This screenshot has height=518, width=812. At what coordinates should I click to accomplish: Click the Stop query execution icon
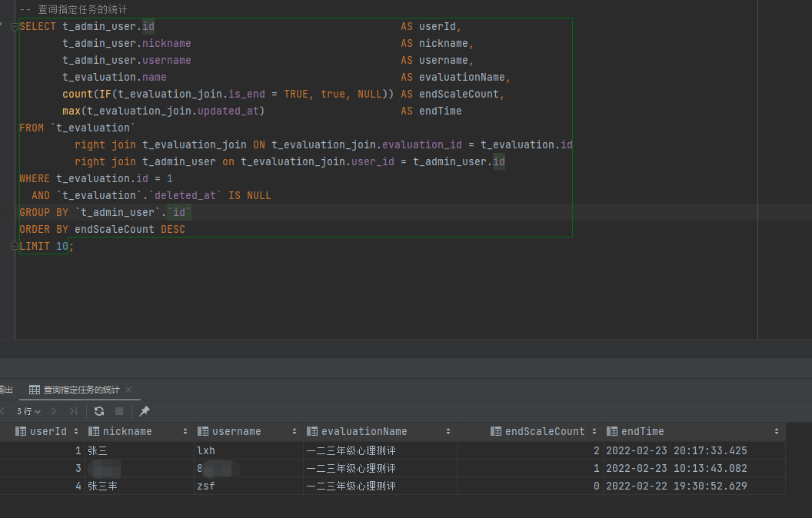[x=119, y=410]
